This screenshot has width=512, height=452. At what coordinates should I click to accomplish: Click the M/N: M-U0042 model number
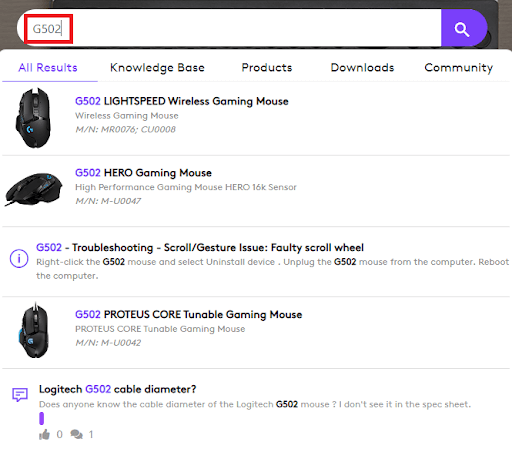click(x=108, y=343)
